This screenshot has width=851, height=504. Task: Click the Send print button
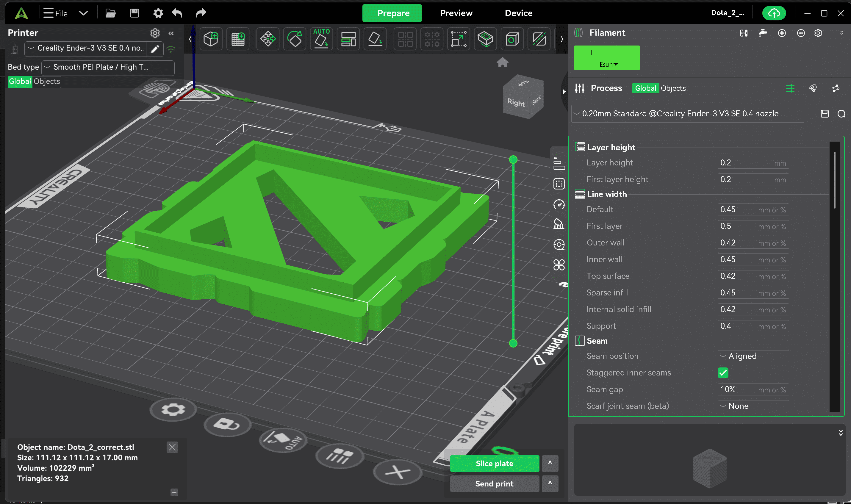495,484
